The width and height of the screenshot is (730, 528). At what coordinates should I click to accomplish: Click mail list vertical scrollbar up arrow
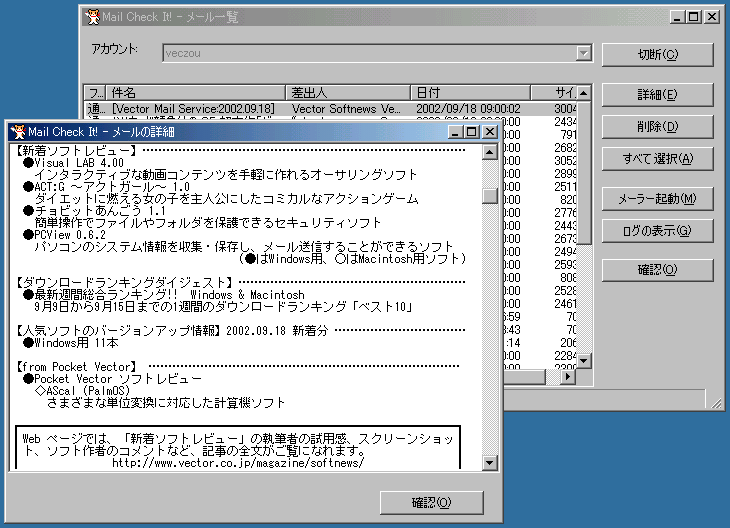583,93
